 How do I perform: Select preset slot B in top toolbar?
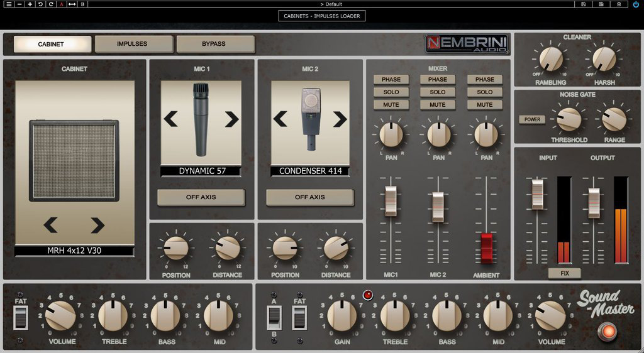tap(82, 4)
